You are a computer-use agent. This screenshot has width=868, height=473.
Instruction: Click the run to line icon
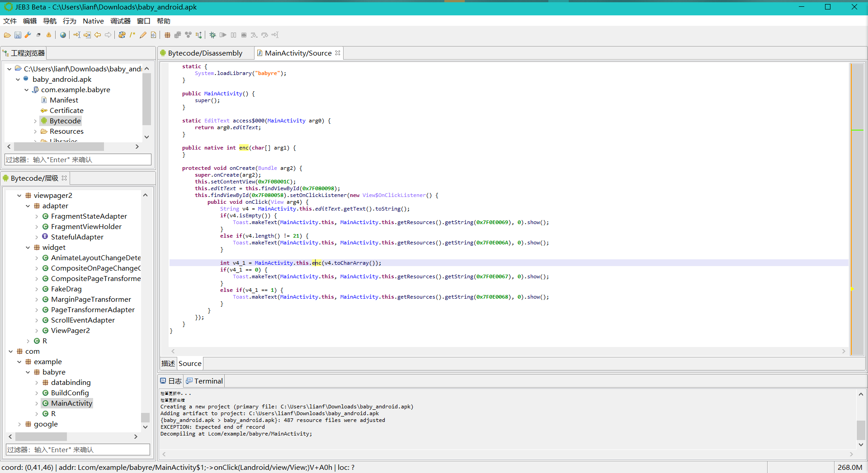click(275, 35)
